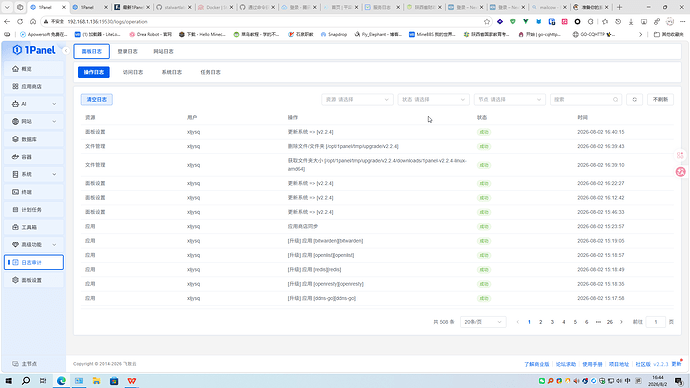This screenshot has height=388, width=690.
Task: Open the 容器 container icon
Action: (x=15, y=157)
